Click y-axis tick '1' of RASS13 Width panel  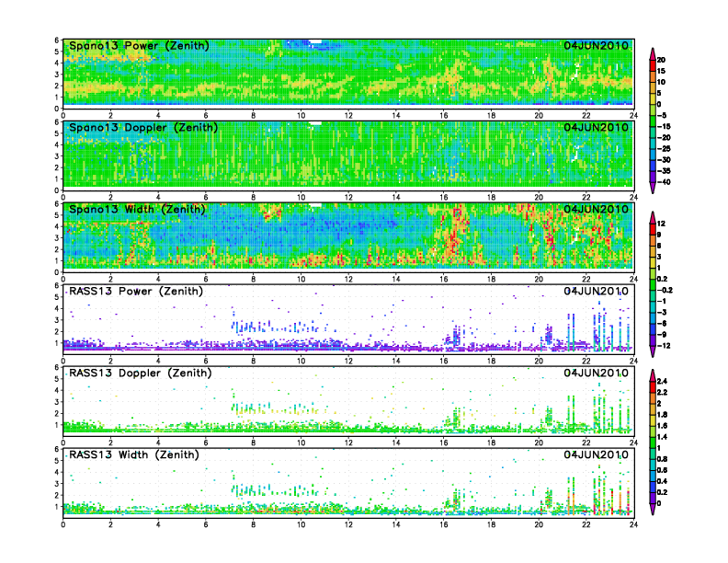coord(57,506)
